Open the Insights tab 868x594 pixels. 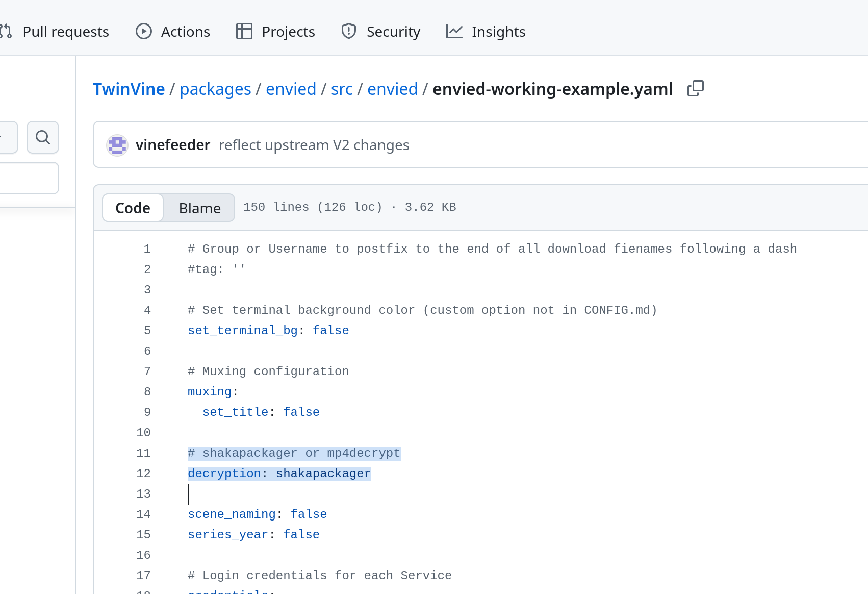498,32
